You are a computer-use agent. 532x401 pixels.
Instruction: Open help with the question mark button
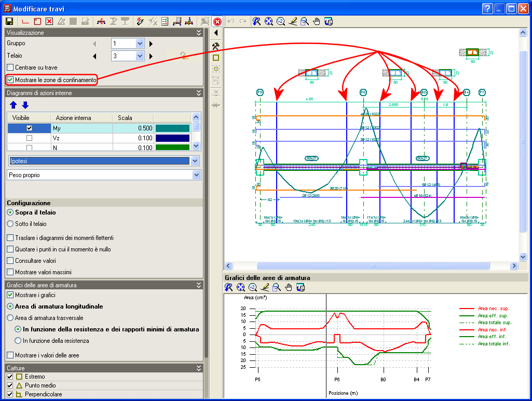487,8
